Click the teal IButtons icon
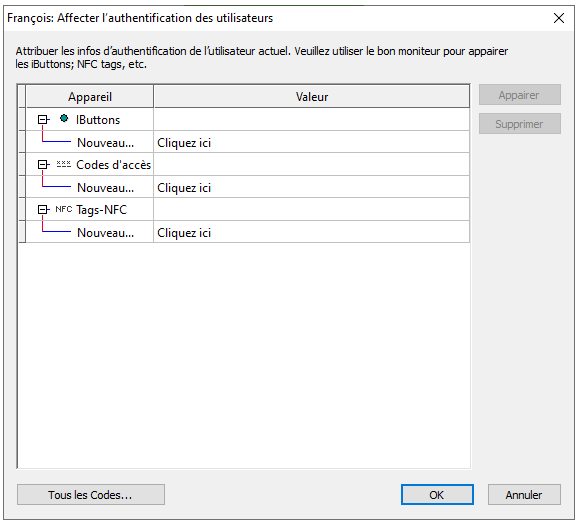578x527 pixels. 64,119
